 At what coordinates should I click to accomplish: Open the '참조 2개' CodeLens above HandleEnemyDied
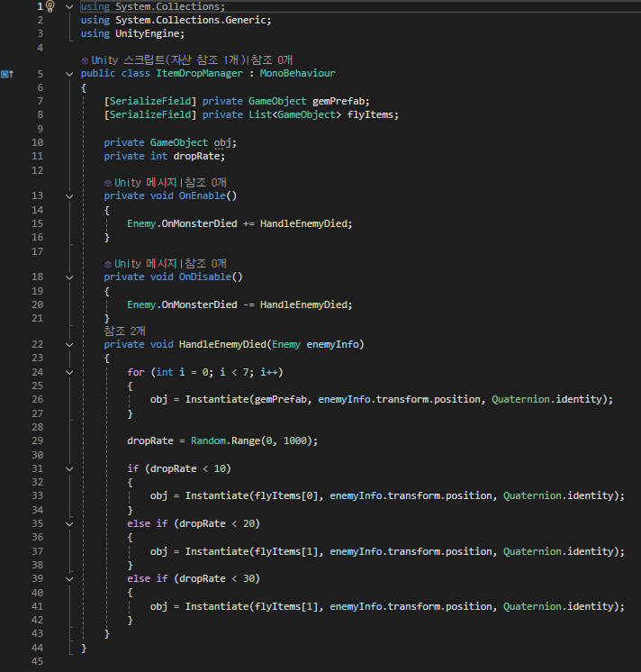124,331
